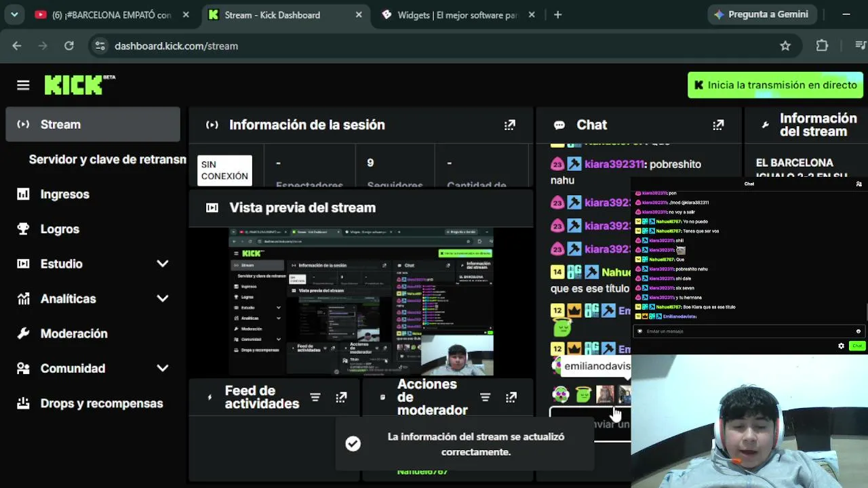Open the browser extensions menu
868x488 pixels.
click(822, 46)
